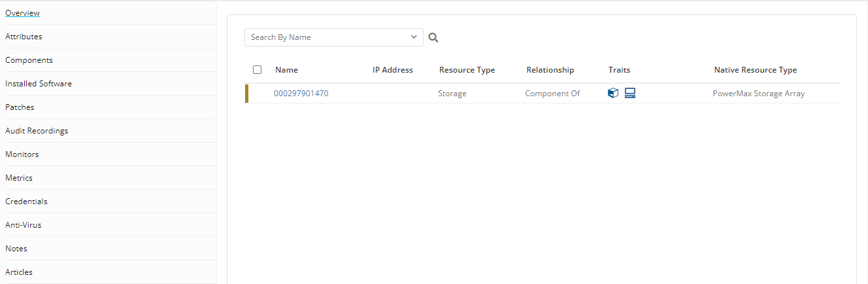Image resolution: width=868 pixels, height=284 pixels.
Task: Switch to the Components section
Action: coord(29,60)
